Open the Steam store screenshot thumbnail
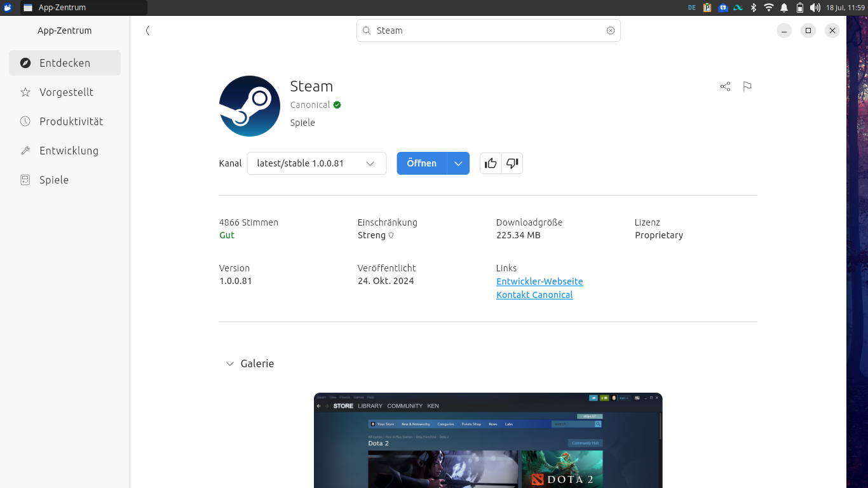The image size is (868, 488). [x=488, y=440]
